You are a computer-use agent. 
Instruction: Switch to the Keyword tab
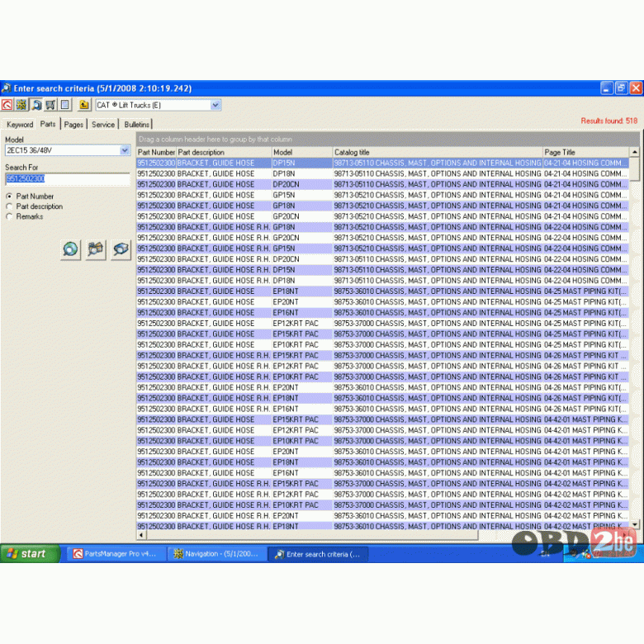(x=20, y=125)
